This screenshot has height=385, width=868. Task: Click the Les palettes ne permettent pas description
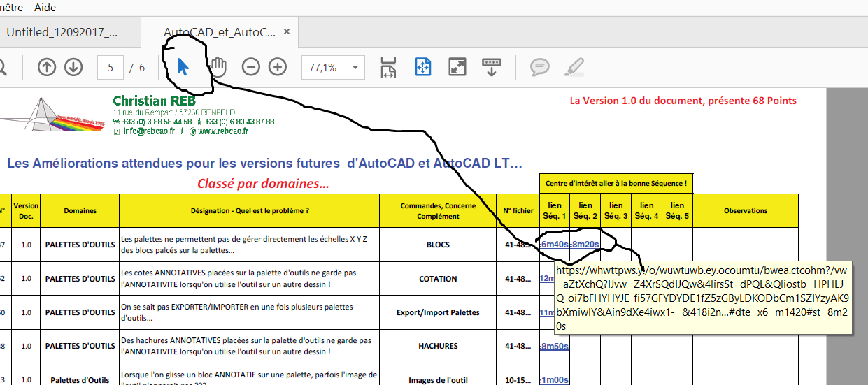250,245
